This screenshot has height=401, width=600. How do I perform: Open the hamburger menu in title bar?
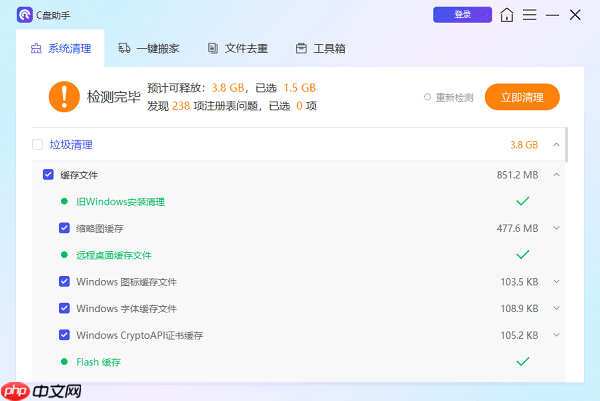click(x=530, y=15)
